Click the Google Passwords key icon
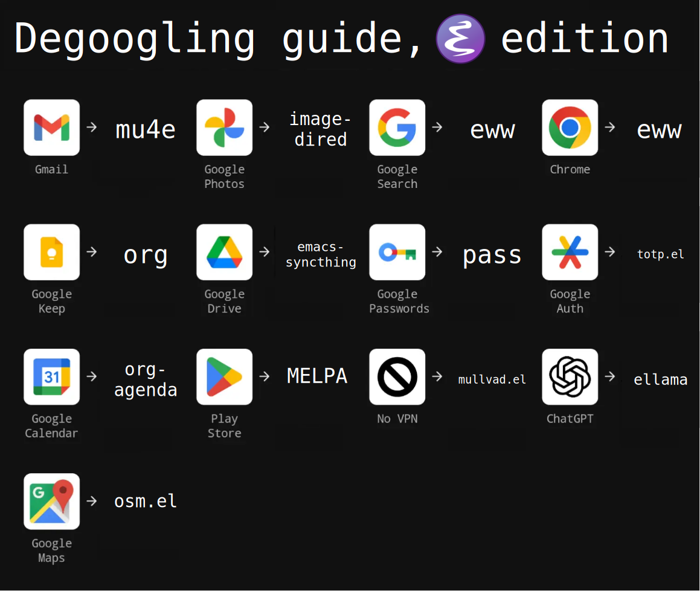The height and width of the screenshot is (591, 700). coord(397,252)
